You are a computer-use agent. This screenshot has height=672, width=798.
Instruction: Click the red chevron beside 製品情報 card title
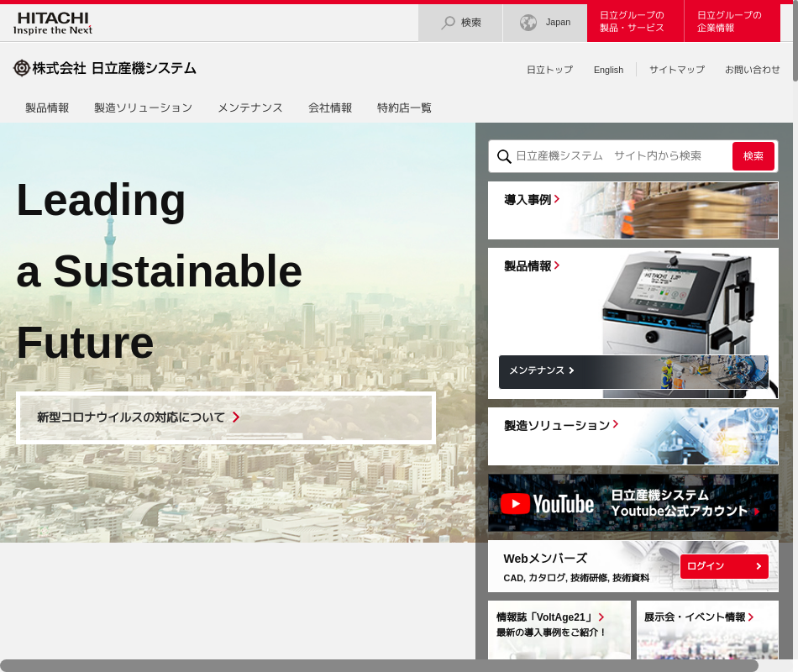click(557, 265)
